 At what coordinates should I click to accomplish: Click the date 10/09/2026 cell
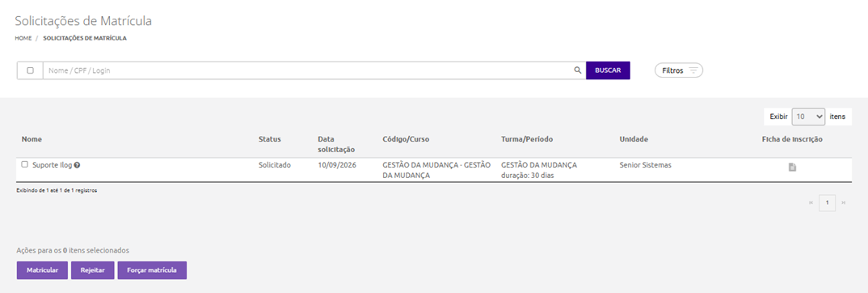[336, 165]
